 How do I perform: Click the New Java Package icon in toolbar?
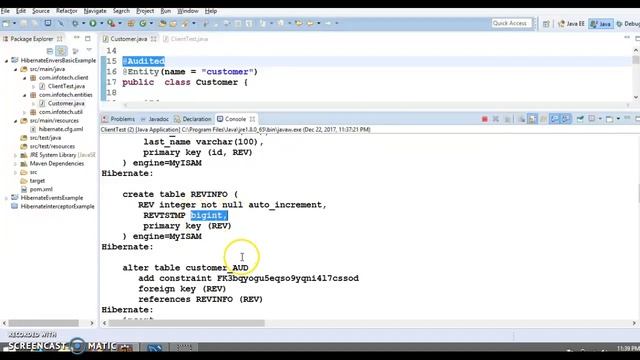point(131,23)
